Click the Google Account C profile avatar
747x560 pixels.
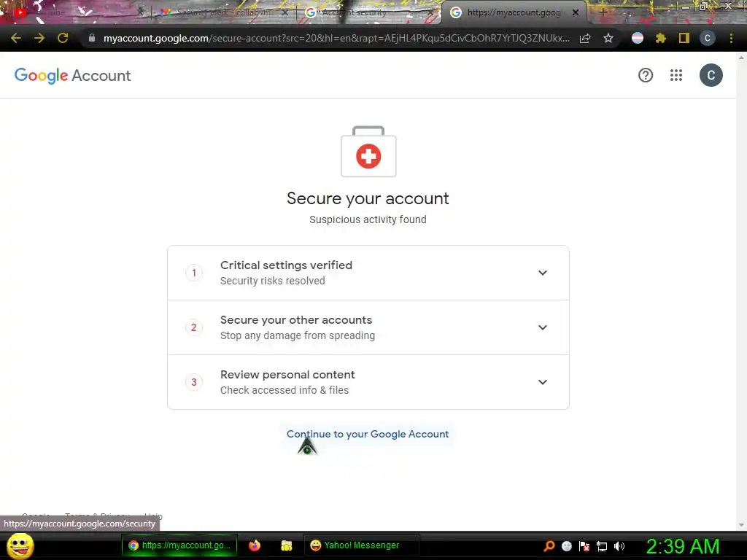tap(711, 75)
